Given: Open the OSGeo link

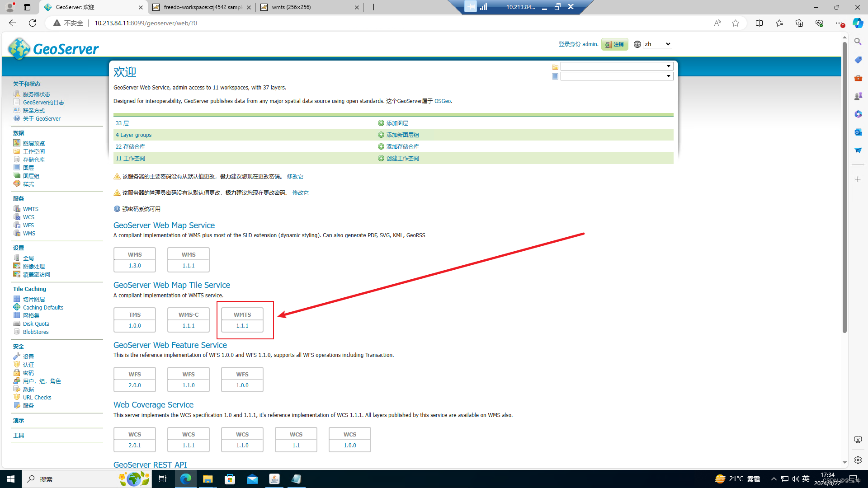Looking at the screenshot, I should coord(442,101).
